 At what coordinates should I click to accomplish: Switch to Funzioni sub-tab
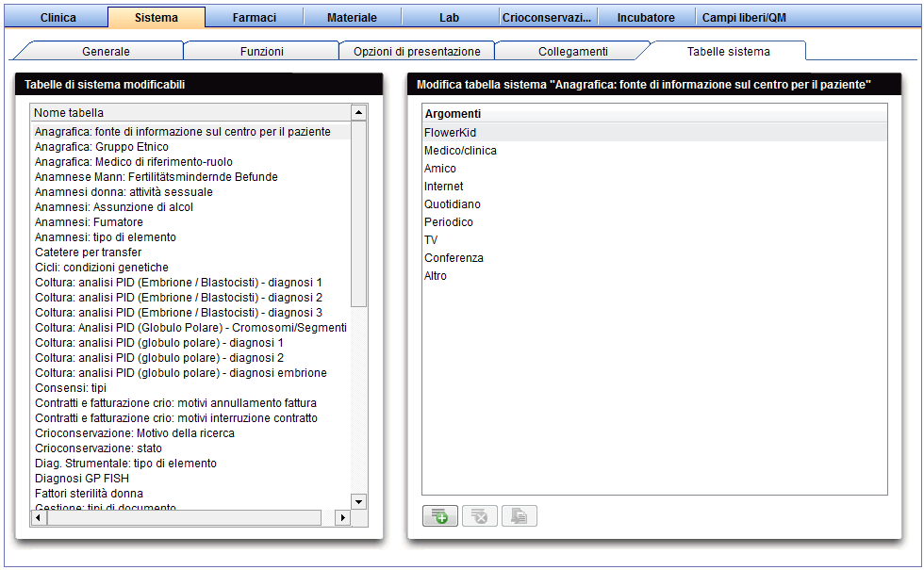tap(262, 51)
